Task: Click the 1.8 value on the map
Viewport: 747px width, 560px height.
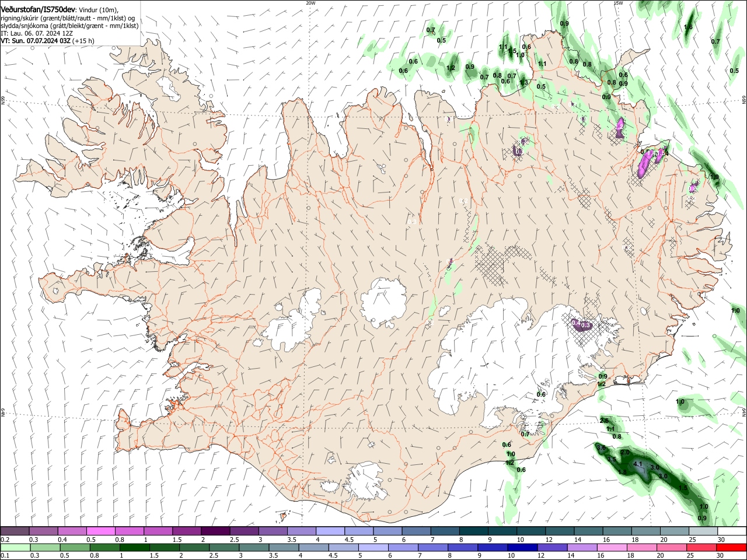Action: 622,472
